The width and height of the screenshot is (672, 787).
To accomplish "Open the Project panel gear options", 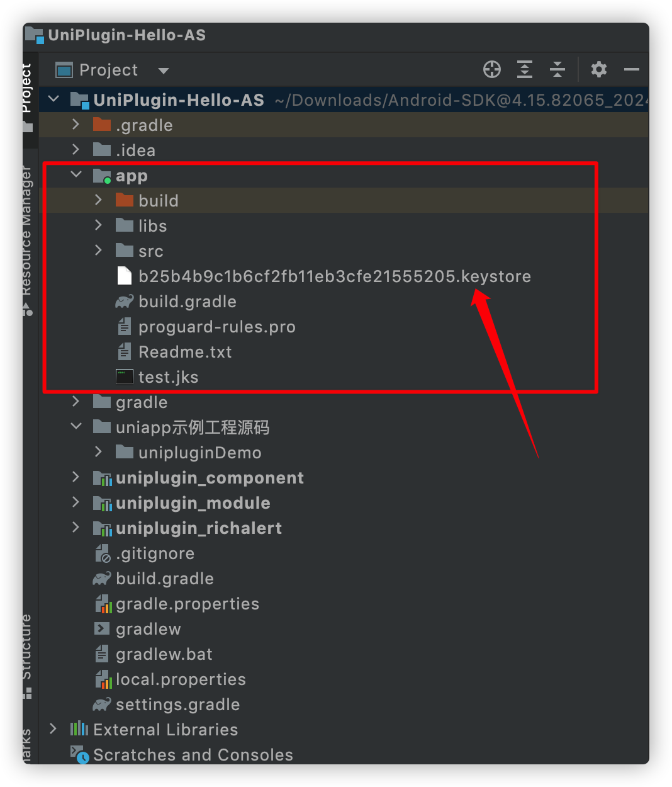I will click(599, 69).
